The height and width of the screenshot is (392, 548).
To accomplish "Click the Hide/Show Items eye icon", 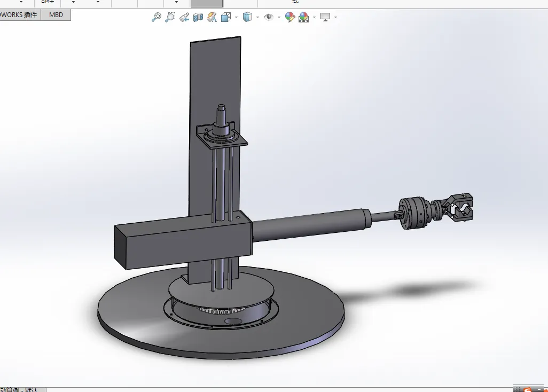I will pyautogui.click(x=269, y=17).
